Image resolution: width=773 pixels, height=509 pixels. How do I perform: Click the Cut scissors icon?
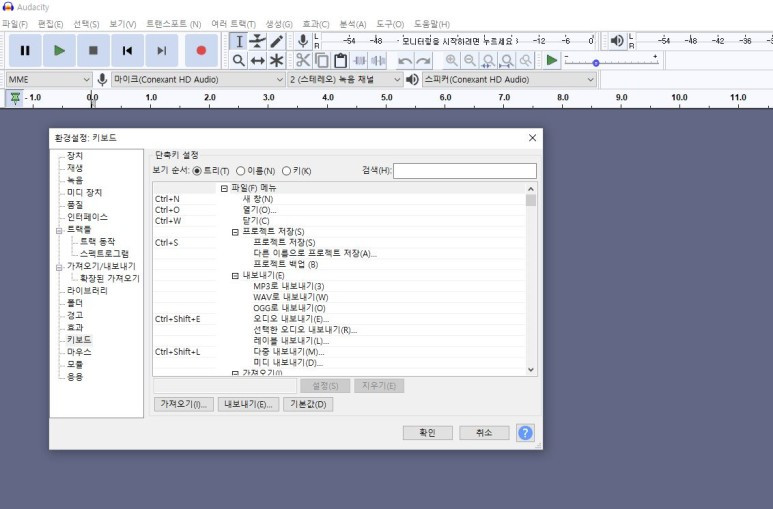(303, 61)
